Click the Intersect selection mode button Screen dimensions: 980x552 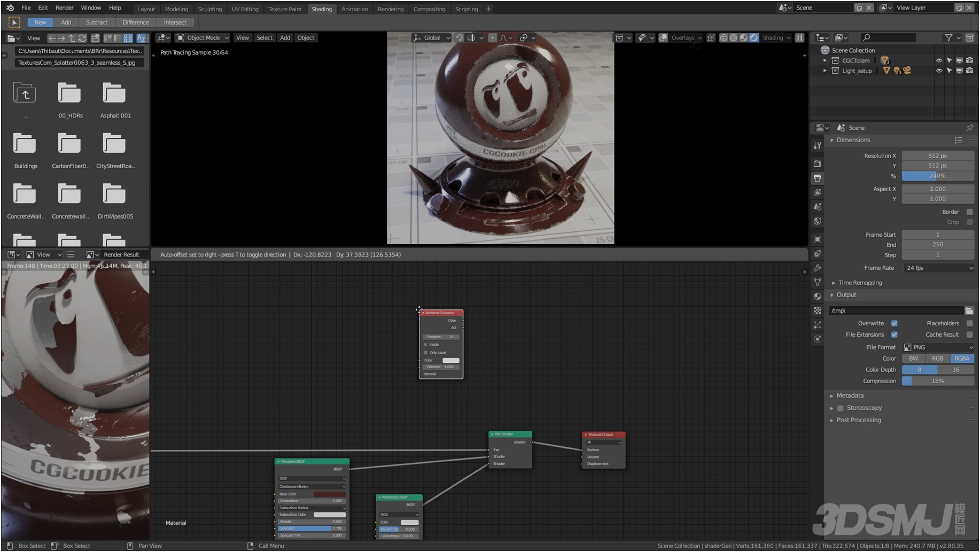coord(175,22)
